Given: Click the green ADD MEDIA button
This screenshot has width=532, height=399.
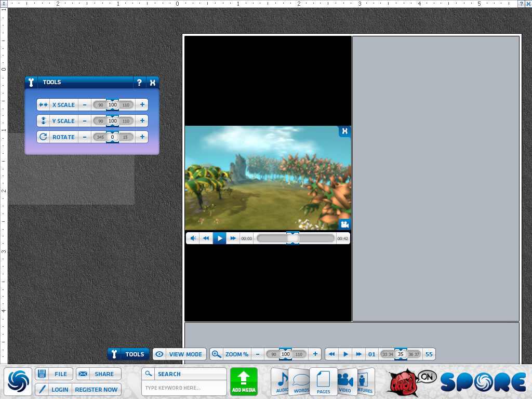Looking at the screenshot, I should click(244, 381).
